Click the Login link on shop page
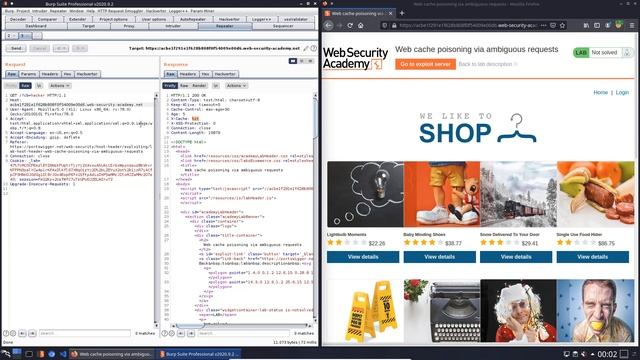 622,93
